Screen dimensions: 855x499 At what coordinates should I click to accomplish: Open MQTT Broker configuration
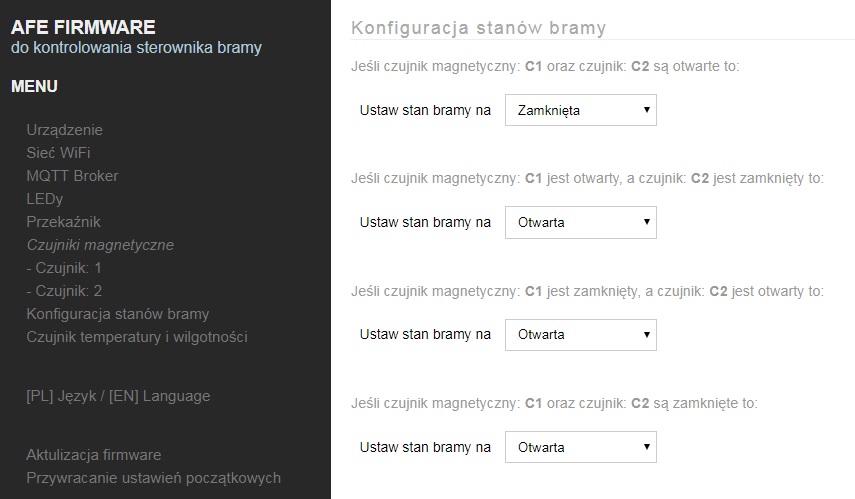coord(72,176)
